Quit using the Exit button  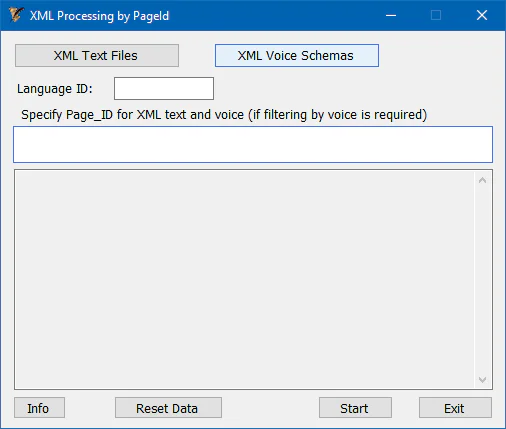[x=455, y=408]
